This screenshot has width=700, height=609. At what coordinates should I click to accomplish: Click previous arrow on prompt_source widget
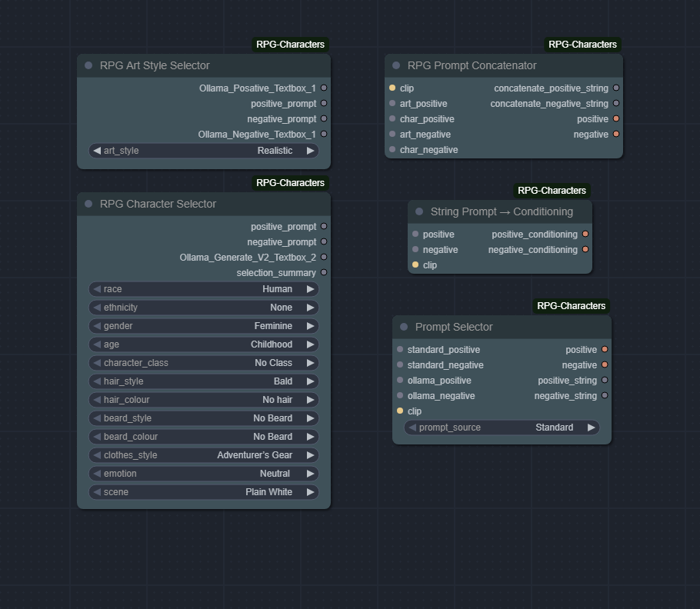[x=412, y=428]
